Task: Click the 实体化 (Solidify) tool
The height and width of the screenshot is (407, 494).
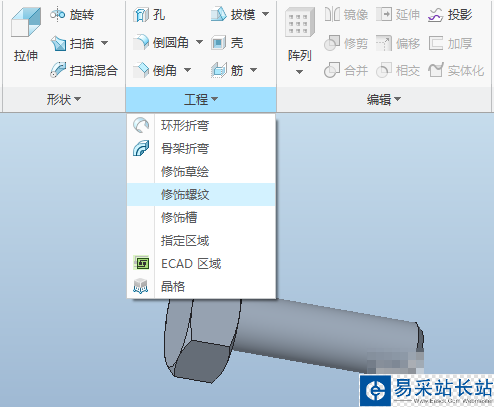Action: pyautogui.click(x=456, y=70)
